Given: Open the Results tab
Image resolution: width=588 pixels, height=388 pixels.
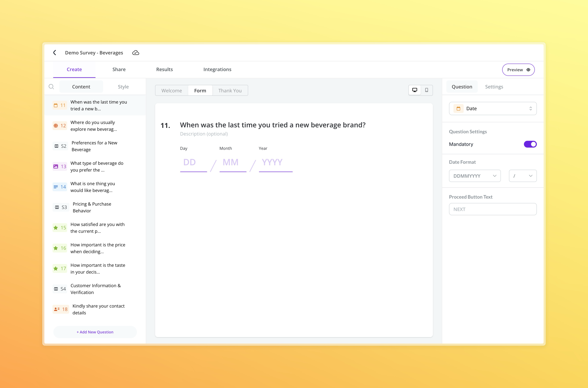Looking at the screenshot, I should pos(164,69).
